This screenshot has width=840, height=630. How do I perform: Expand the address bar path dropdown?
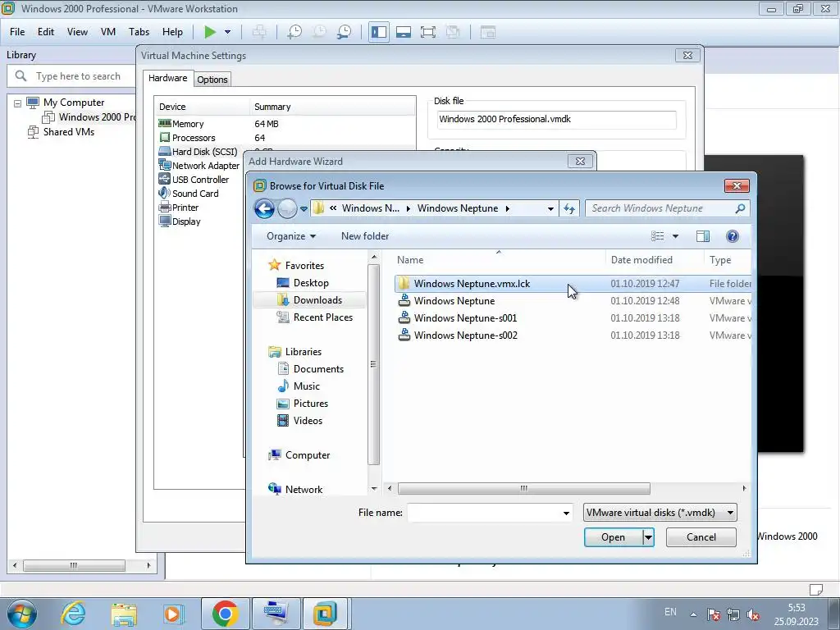click(x=550, y=209)
